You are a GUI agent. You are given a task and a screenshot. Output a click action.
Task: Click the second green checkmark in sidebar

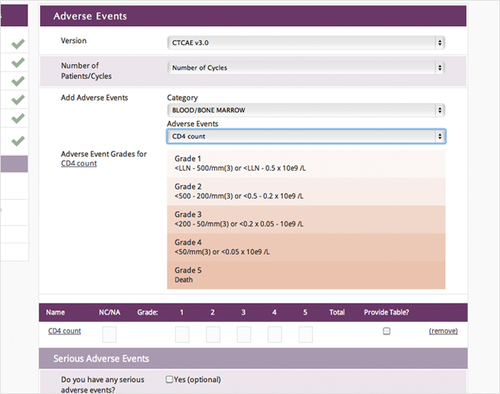click(18, 62)
